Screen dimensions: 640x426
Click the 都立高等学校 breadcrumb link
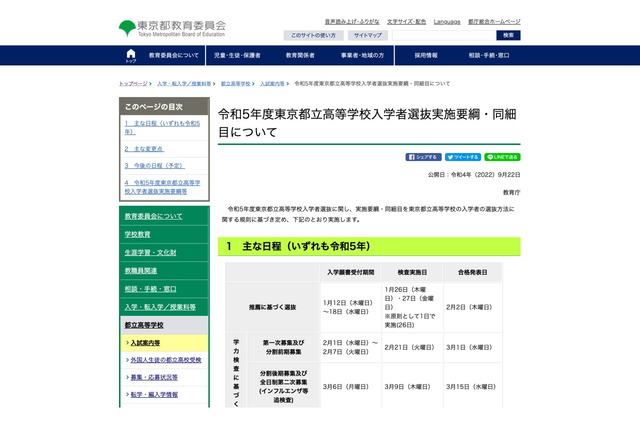[x=236, y=84]
